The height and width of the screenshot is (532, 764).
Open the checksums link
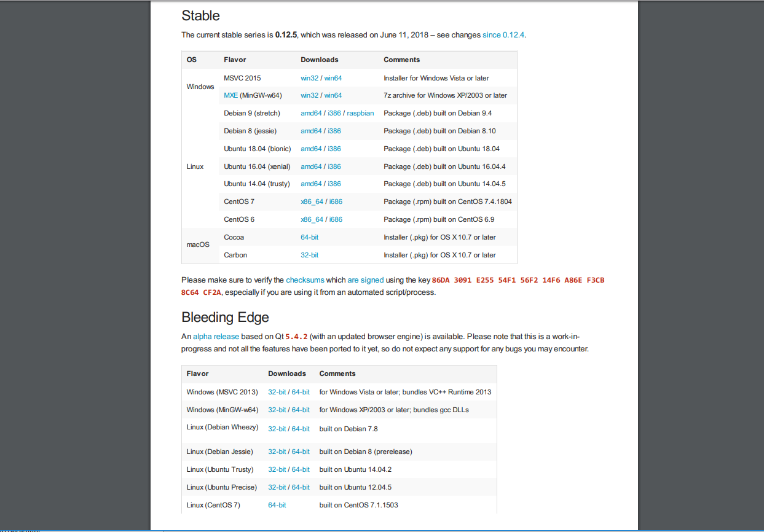pyautogui.click(x=305, y=280)
